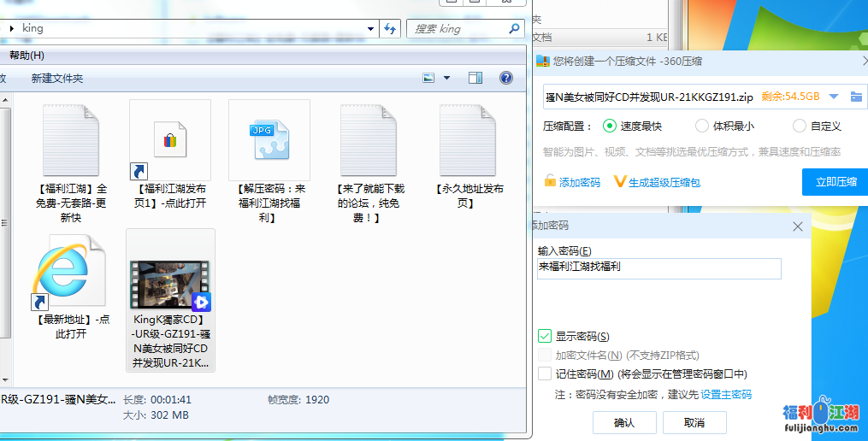Select 自定义 compression option
This screenshot has height=441, width=868.
[817, 126]
